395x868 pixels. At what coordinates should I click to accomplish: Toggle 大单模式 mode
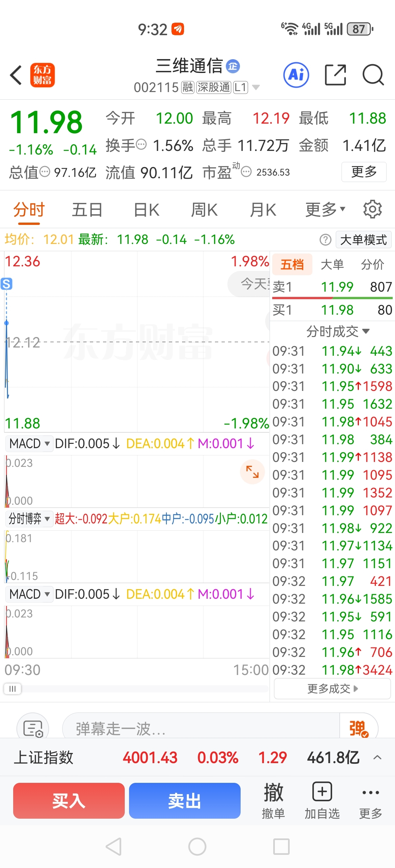364,240
